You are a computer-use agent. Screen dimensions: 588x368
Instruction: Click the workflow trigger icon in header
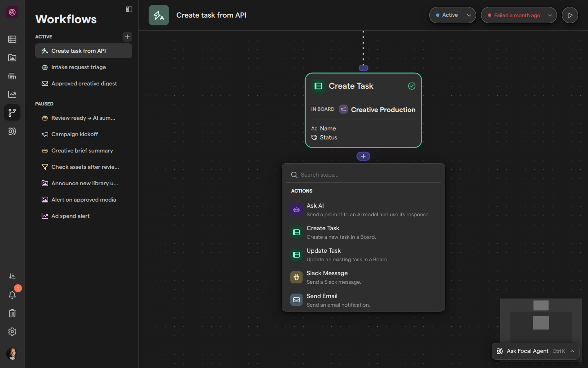159,15
